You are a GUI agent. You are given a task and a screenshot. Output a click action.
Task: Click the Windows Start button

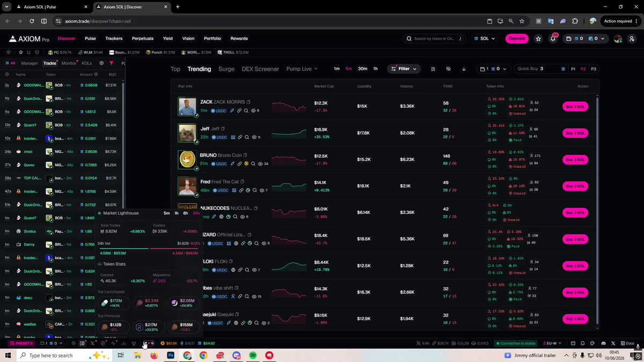click(8, 356)
